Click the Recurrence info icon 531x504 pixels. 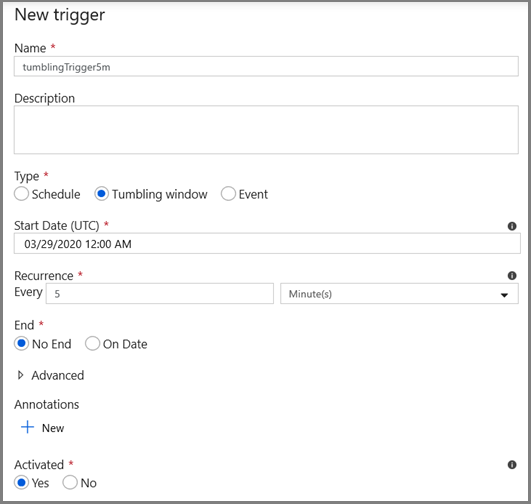pos(512,276)
